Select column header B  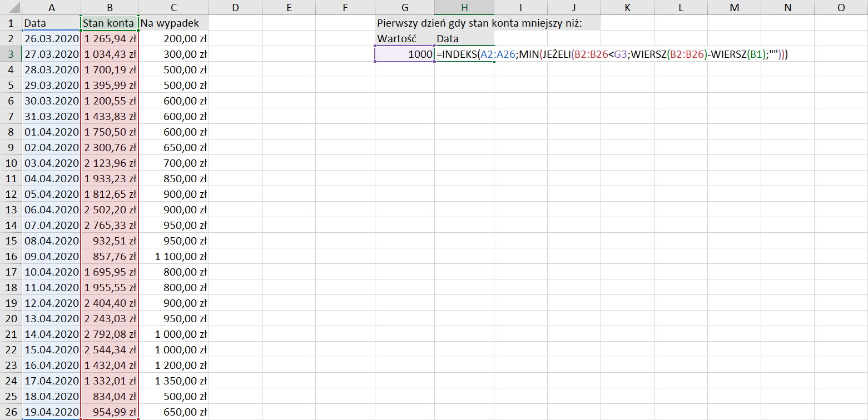(x=110, y=7)
